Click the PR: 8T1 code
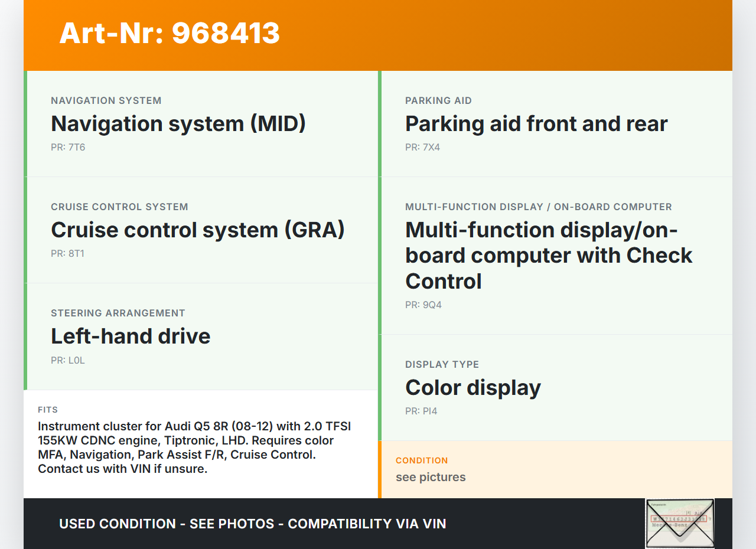The image size is (756, 549). (x=68, y=254)
